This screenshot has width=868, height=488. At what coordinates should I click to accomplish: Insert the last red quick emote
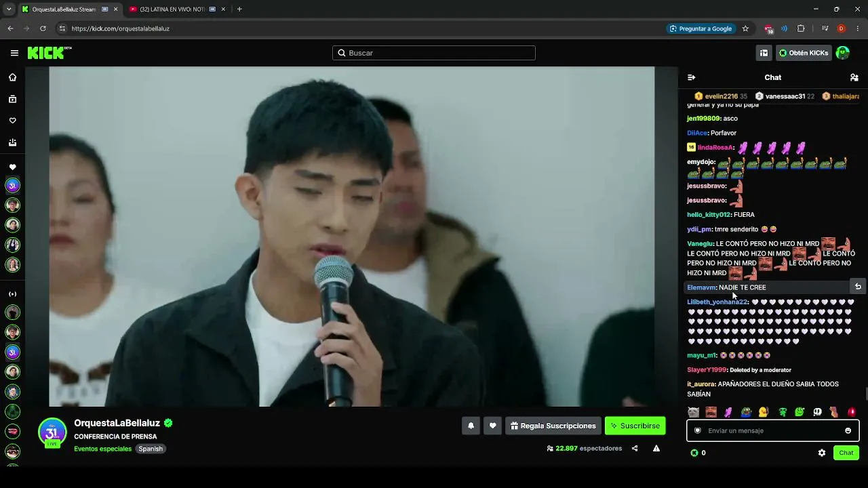[852, 412]
